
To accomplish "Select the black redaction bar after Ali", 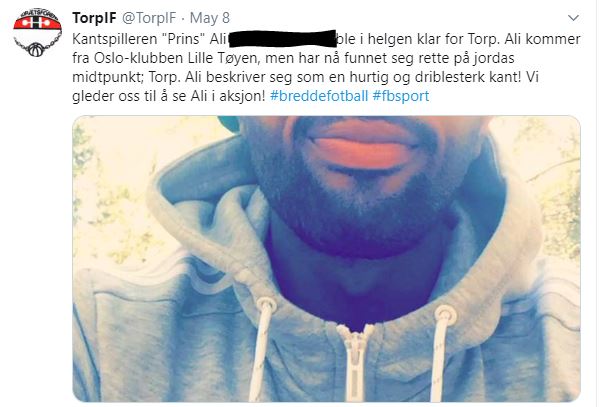I will point(282,39).
